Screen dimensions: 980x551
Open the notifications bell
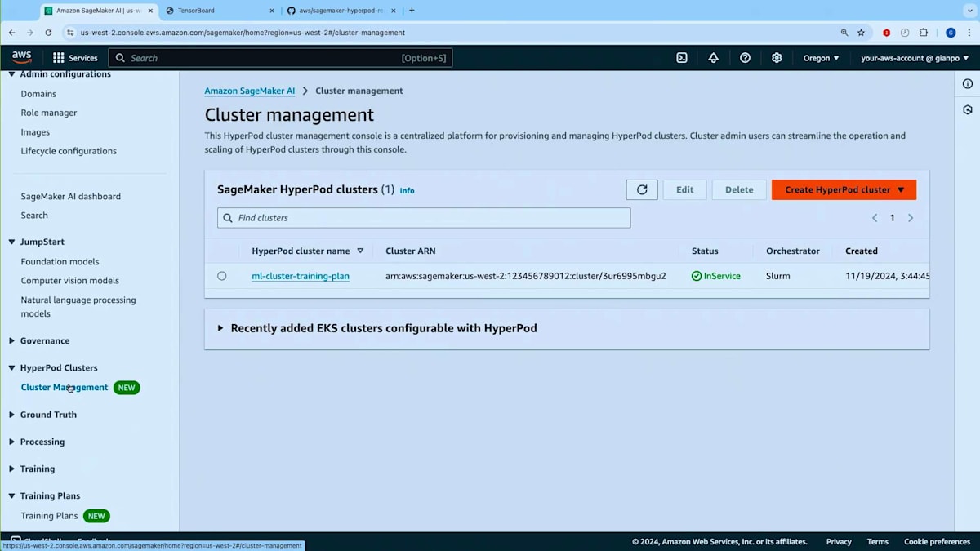tap(714, 58)
